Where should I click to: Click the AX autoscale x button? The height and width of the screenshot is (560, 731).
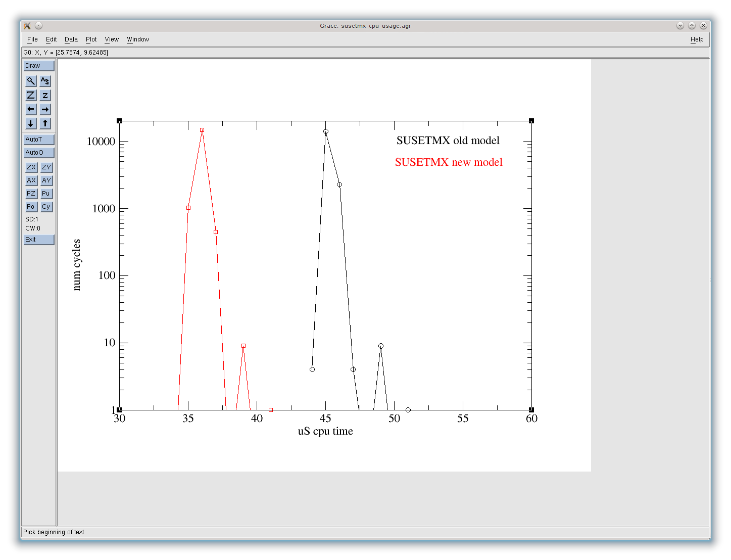point(31,180)
